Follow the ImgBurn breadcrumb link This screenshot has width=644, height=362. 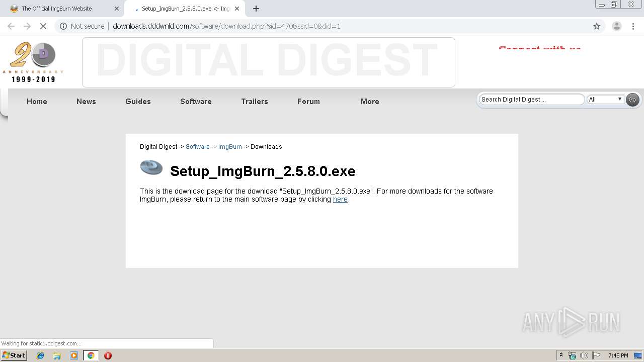(x=230, y=147)
